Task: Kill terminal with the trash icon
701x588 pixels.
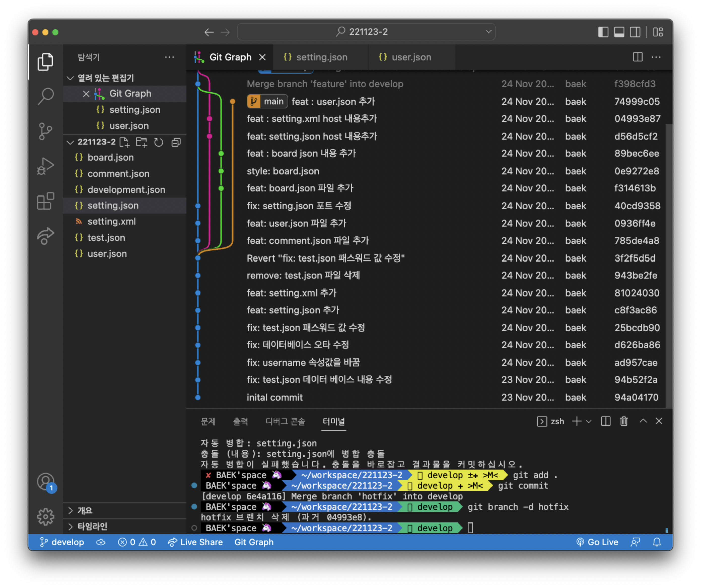Action: pyautogui.click(x=623, y=421)
